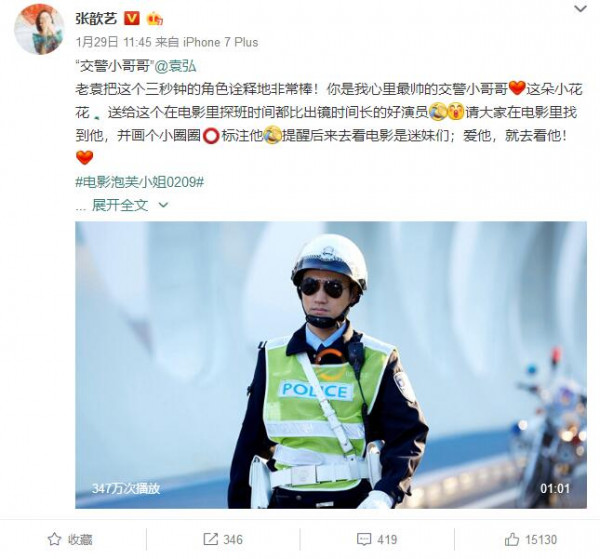Click the 419 comment count
The height and width of the screenshot is (559, 600).
(x=387, y=539)
